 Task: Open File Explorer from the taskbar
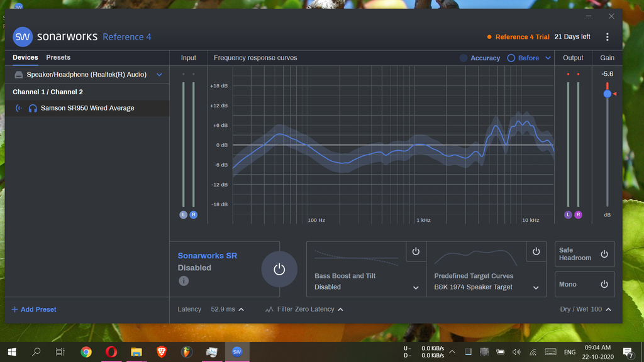136,352
